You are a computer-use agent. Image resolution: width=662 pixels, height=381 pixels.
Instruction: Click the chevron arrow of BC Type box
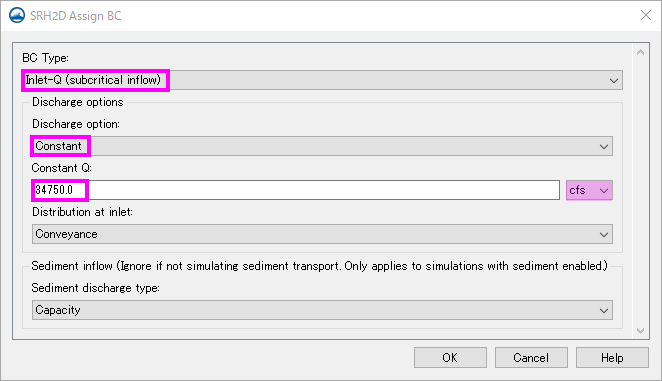point(614,81)
